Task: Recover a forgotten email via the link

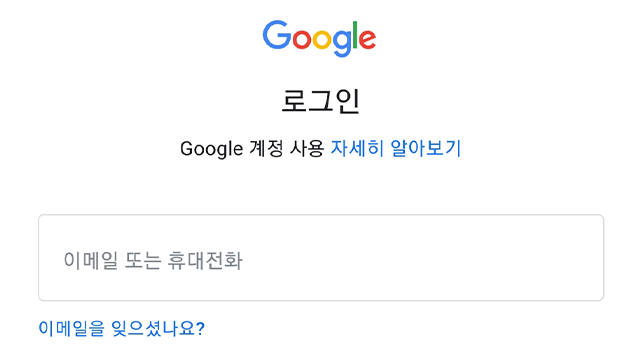Action: pyautogui.click(x=121, y=329)
